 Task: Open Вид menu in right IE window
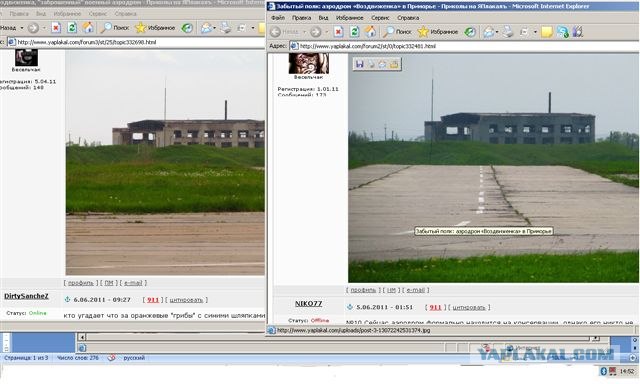point(323,18)
